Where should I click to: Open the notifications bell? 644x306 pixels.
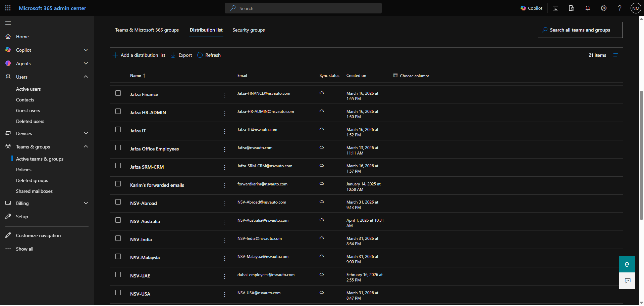pos(588,8)
